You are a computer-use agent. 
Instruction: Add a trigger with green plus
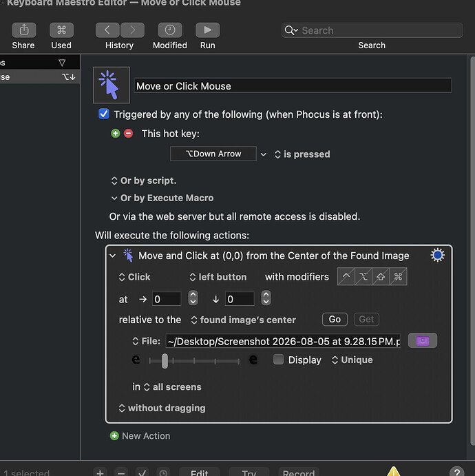[x=115, y=133]
